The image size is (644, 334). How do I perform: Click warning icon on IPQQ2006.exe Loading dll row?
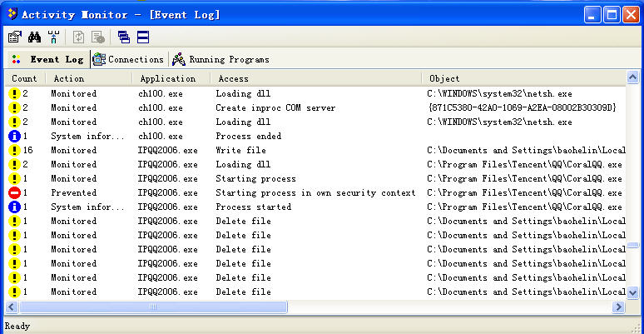(x=14, y=165)
